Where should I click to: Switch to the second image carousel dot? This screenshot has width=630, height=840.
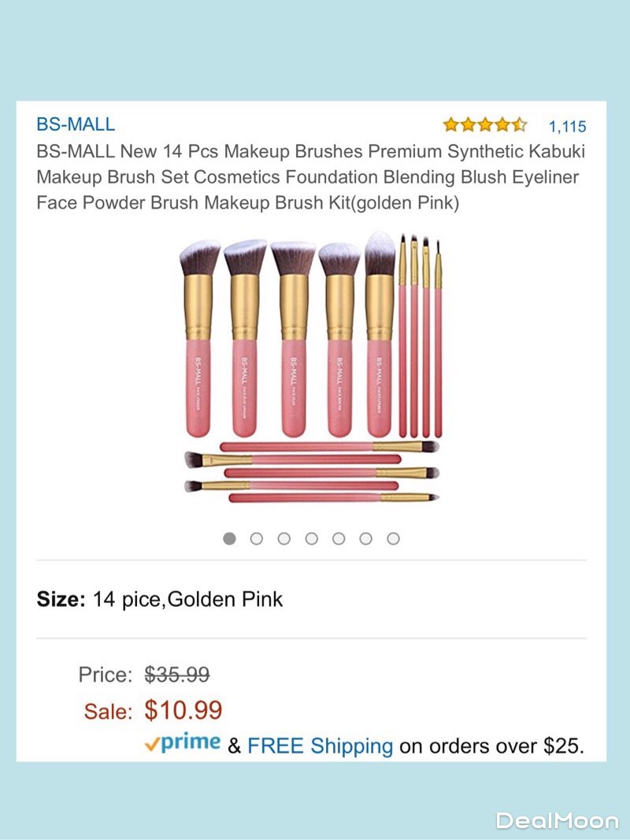pos(257,538)
